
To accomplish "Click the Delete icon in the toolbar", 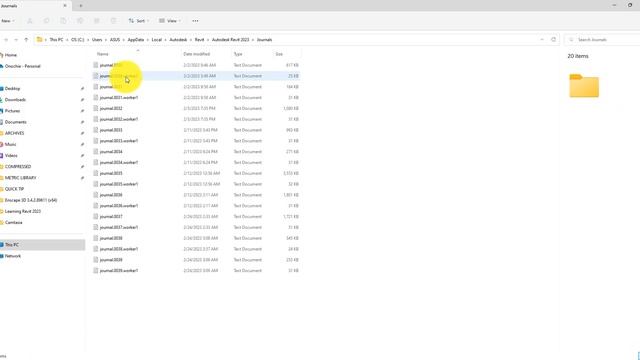I will [113, 21].
